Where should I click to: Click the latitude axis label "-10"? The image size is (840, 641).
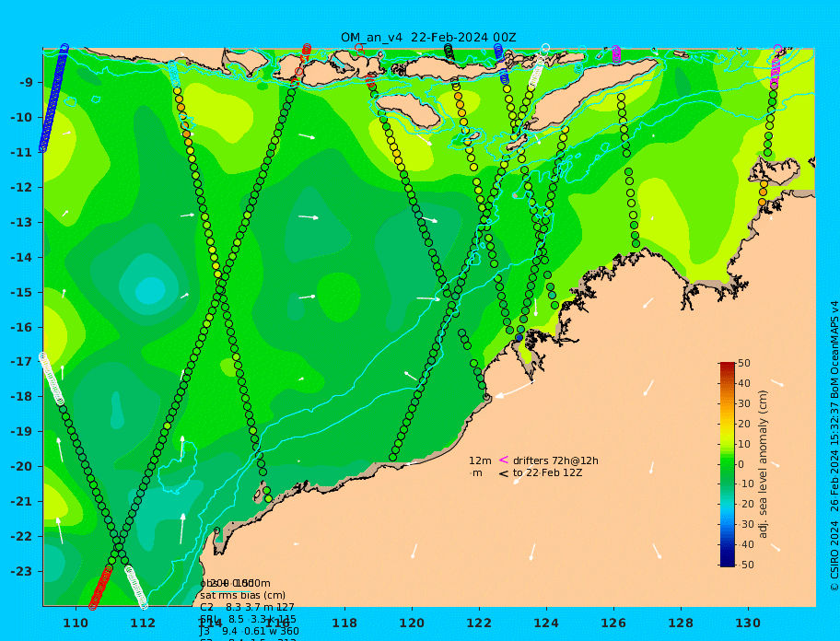[x=21, y=117]
